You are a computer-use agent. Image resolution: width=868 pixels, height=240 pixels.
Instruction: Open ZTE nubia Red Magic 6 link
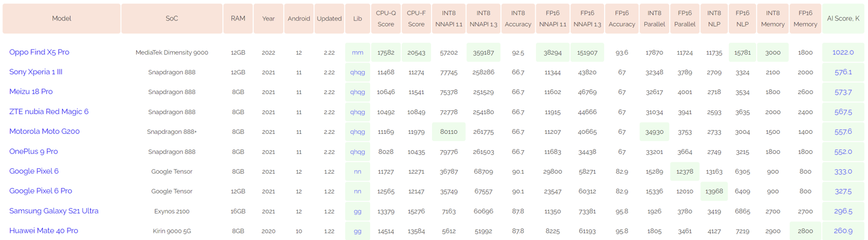49,112
